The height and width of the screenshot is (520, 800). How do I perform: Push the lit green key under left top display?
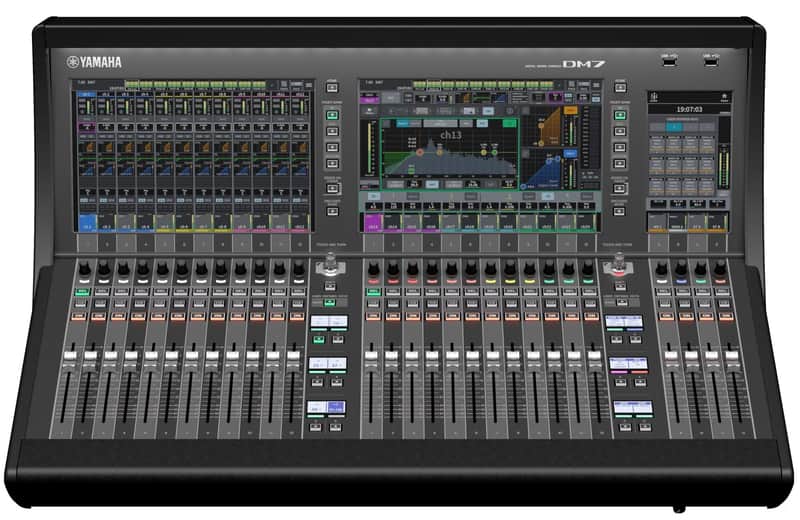click(x=319, y=339)
